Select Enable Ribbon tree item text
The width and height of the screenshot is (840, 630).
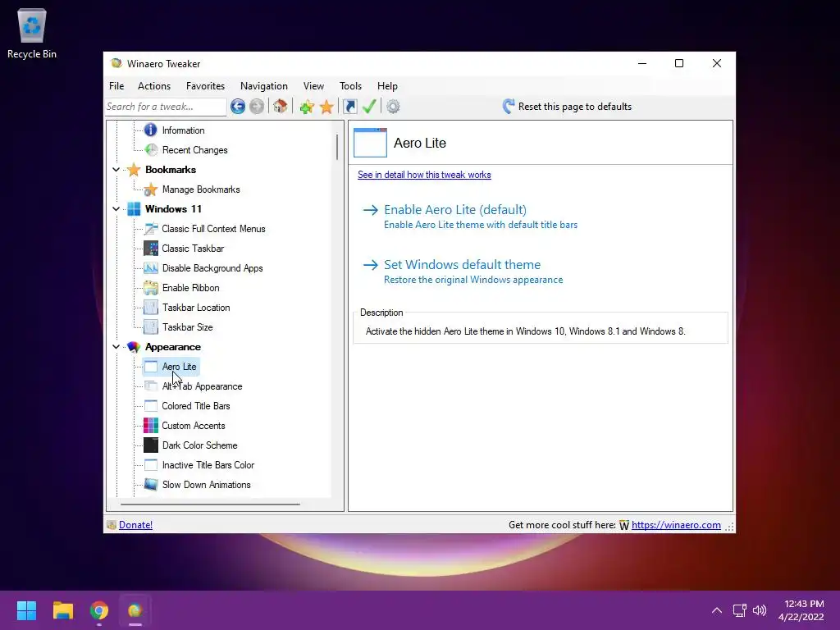(x=190, y=288)
